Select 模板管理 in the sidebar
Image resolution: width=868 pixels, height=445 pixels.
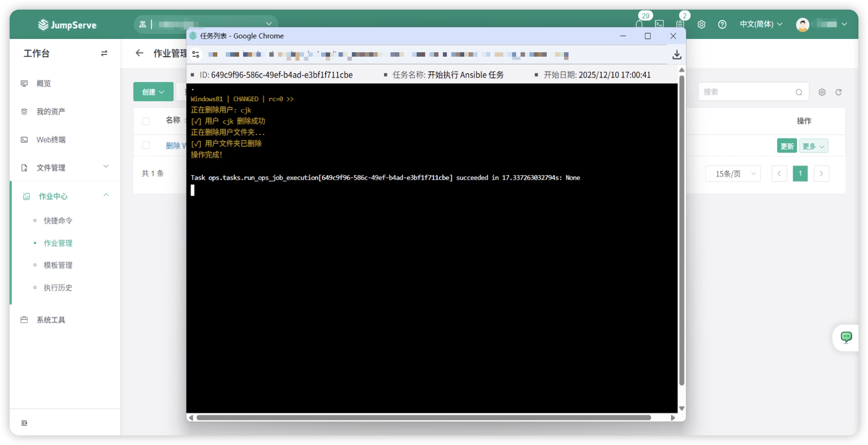tap(58, 265)
